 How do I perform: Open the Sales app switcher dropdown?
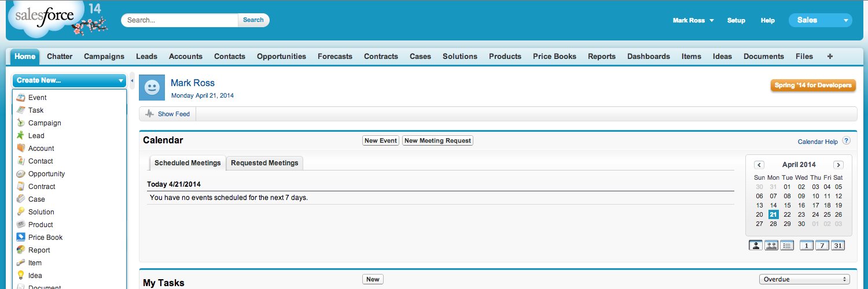[x=821, y=20]
